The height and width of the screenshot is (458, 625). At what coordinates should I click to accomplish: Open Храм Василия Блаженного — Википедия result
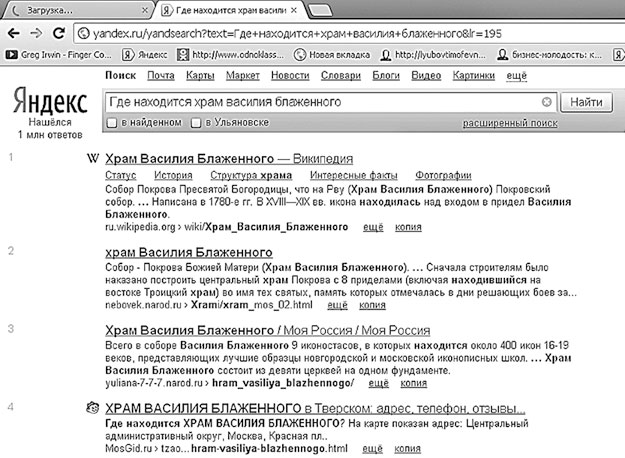[x=229, y=159]
